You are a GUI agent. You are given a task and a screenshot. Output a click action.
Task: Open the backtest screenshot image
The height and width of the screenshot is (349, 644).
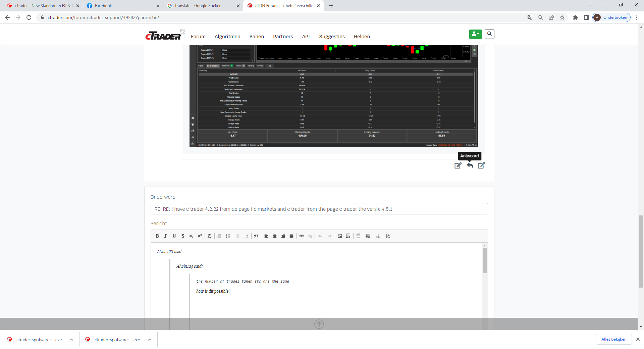coord(333,96)
